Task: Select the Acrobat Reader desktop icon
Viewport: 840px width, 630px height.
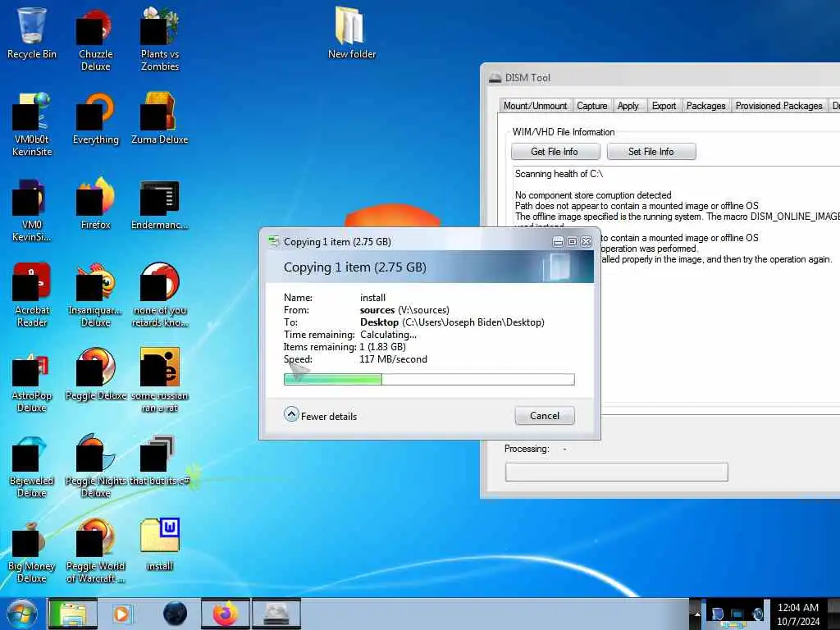Action: pos(32,295)
